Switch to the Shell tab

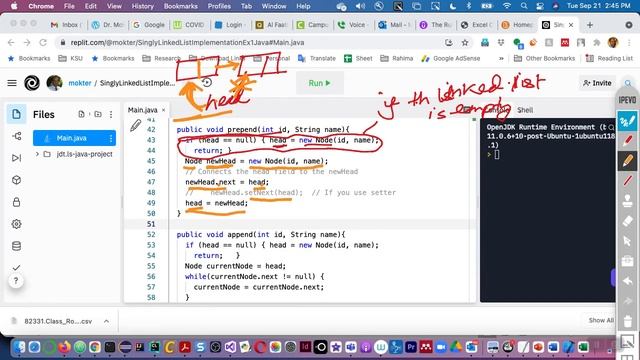pyautogui.click(x=525, y=110)
